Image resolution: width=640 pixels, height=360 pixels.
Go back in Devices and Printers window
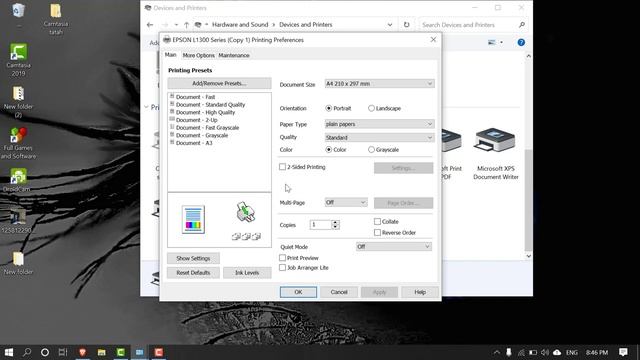pyautogui.click(x=150, y=24)
